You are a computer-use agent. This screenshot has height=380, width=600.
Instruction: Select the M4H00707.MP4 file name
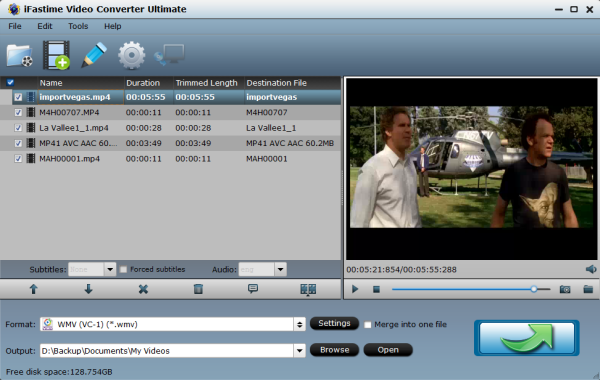[x=69, y=113]
